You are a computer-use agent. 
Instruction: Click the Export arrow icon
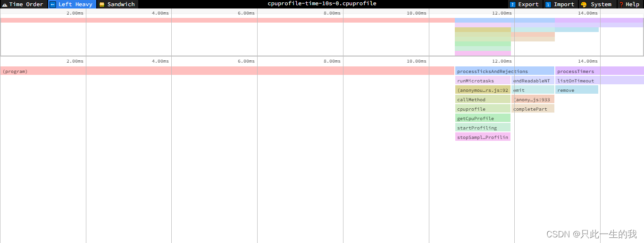click(x=512, y=4)
